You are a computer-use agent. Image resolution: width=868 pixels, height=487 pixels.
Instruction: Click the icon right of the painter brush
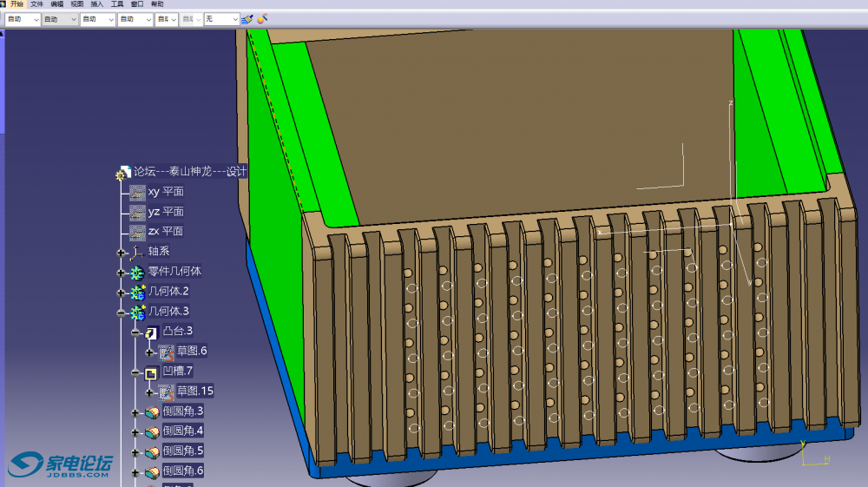click(261, 18)
